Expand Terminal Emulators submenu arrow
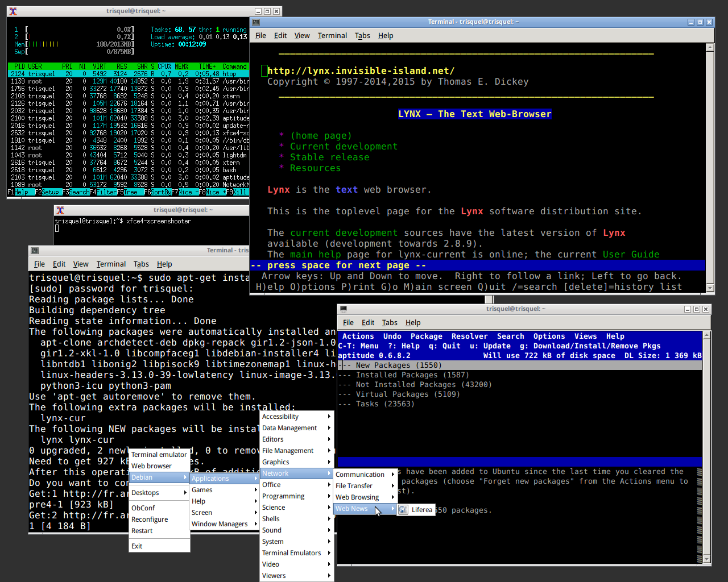 tap(329, 553)
